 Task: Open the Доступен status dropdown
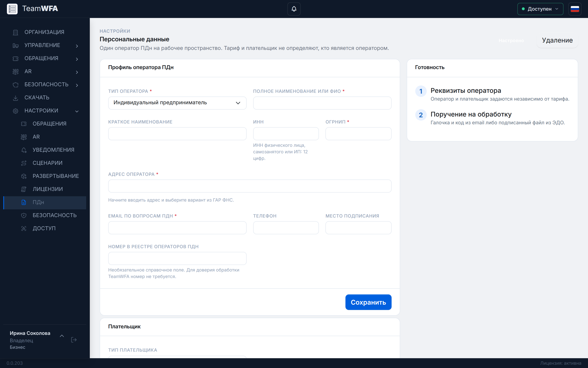(x=540, y=9)
